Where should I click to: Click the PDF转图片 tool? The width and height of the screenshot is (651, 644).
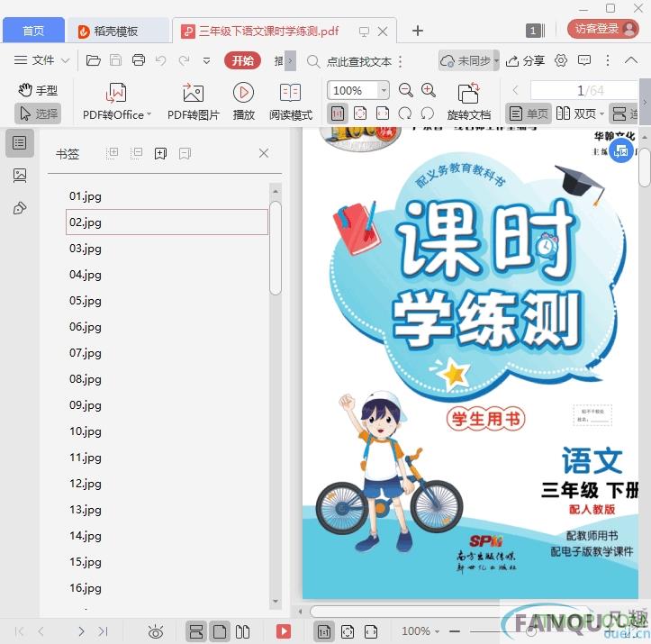[193, 102]
